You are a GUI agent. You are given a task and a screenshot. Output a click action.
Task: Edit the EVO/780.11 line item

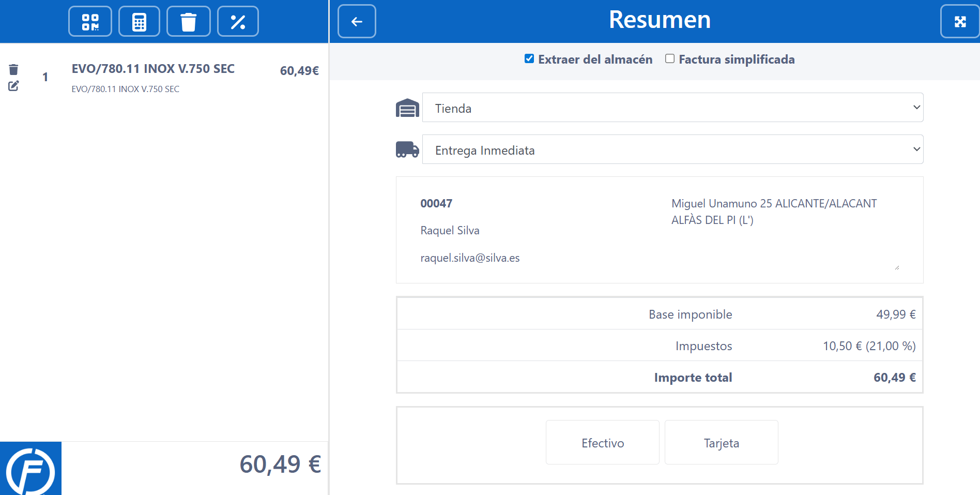click(x=13, y=86)
